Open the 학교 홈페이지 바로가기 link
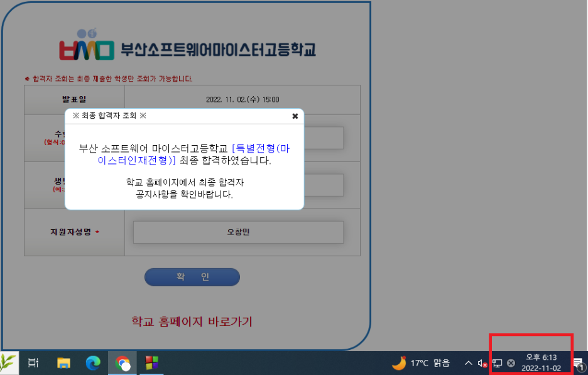 tap(192, 322)
